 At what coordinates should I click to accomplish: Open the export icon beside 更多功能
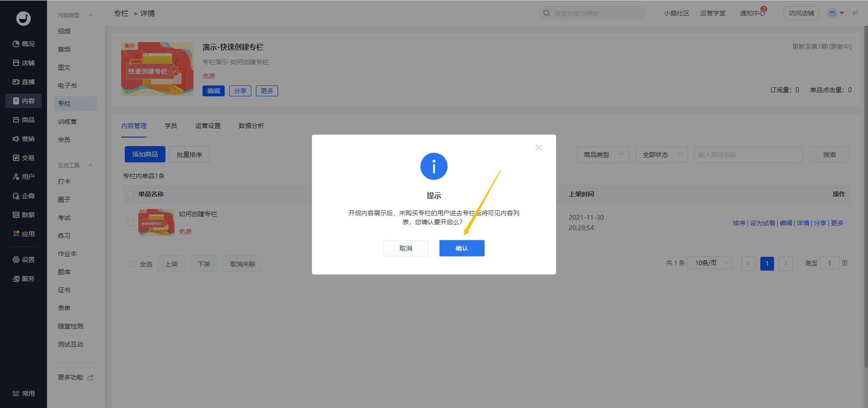point(90,377)
